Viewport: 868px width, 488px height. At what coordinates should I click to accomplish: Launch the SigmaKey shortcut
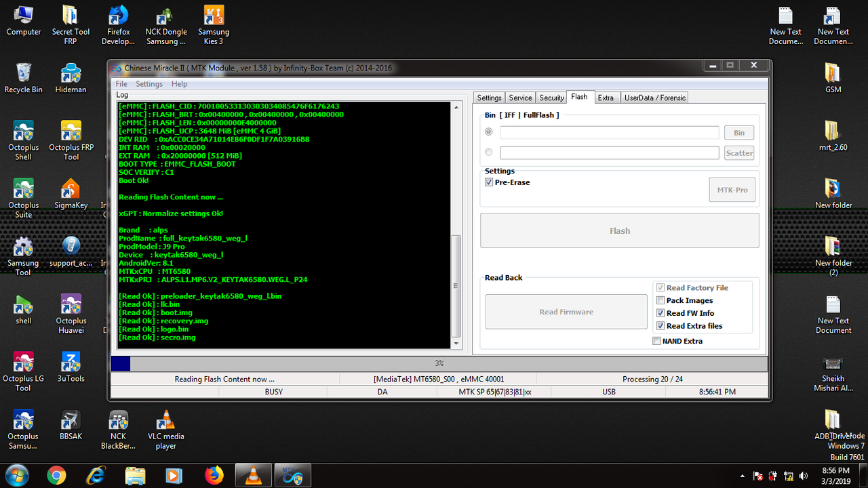[71, 194]
